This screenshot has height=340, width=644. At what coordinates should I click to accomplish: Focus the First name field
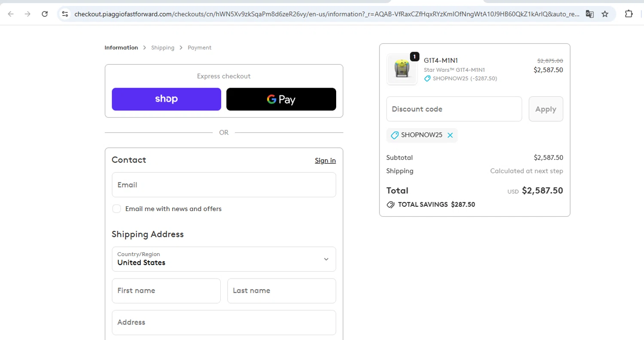pyautogui.click(x=166, y=291)
